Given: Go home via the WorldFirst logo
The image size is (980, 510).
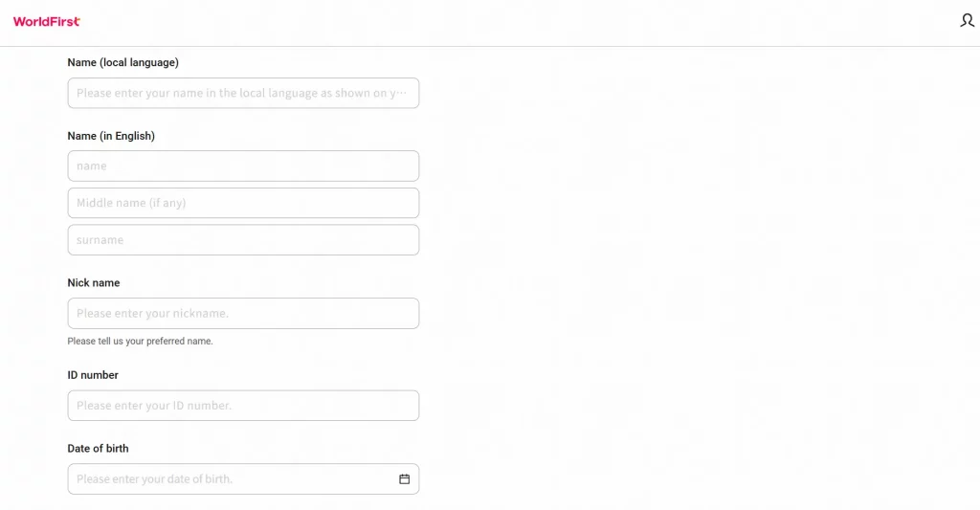Looking at the screenshot, I should click(47, 21).
